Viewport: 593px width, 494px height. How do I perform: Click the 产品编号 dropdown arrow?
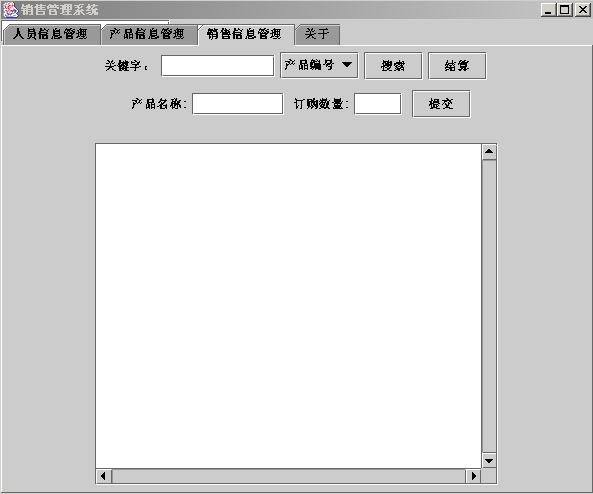click(347, 65)
